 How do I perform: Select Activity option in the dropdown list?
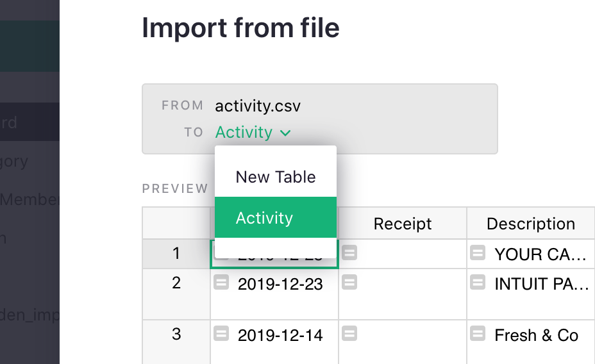[x=264, y=218]
